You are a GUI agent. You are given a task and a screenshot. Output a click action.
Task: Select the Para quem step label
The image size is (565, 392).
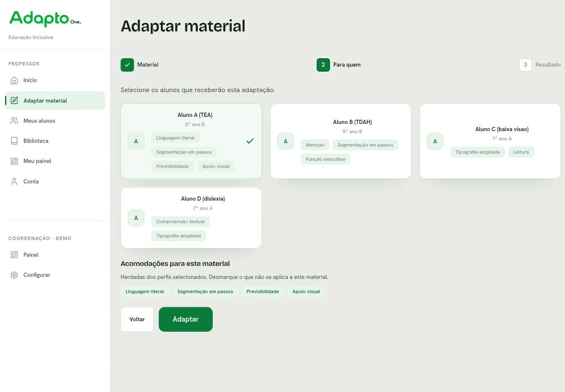coord(347,65)
